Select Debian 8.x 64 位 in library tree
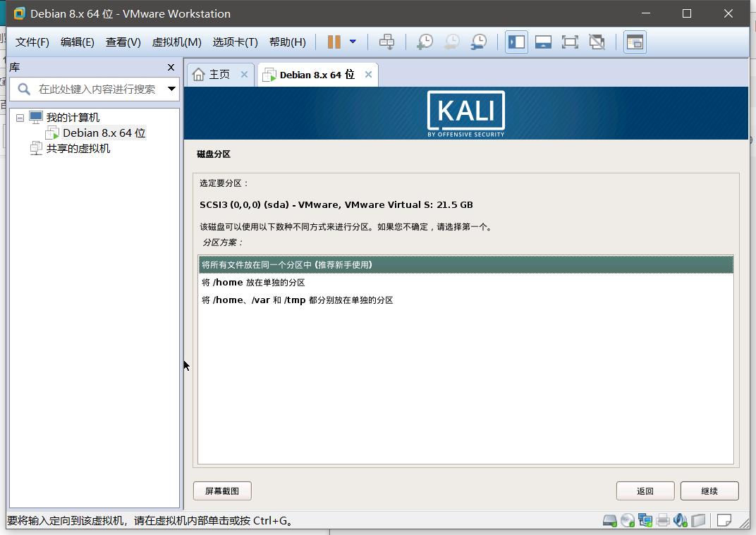 (104, 133)
